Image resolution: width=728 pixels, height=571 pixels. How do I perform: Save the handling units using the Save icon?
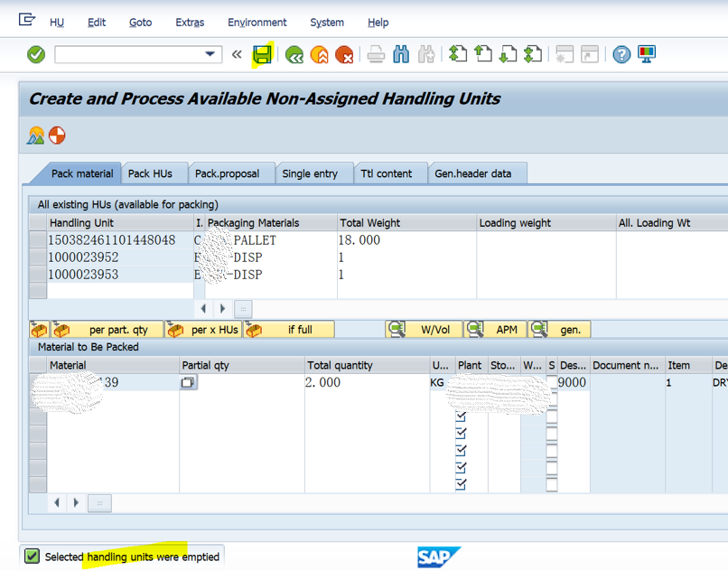tap(263, 54)
